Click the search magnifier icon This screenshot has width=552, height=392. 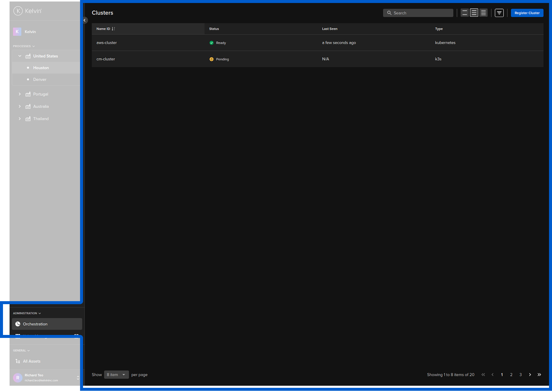click(390, 13)
